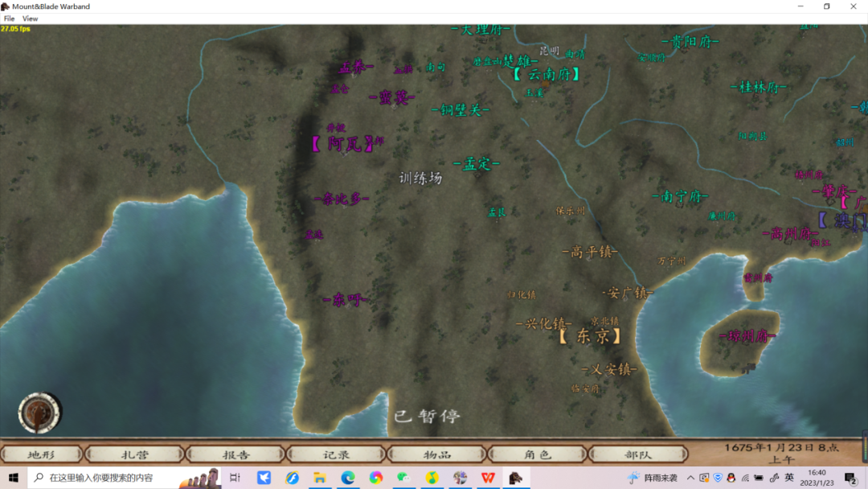Open the blue bird app on taskbar
Image resolution: width=868 pixels, height=489 pixels.
point(264,478)
